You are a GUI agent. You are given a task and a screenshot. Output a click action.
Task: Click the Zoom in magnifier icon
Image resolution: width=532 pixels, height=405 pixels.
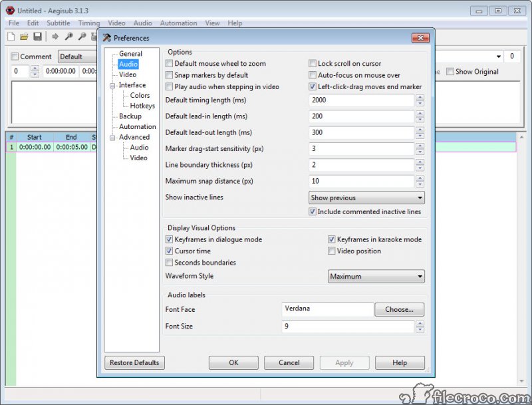[x=69, y=37]
